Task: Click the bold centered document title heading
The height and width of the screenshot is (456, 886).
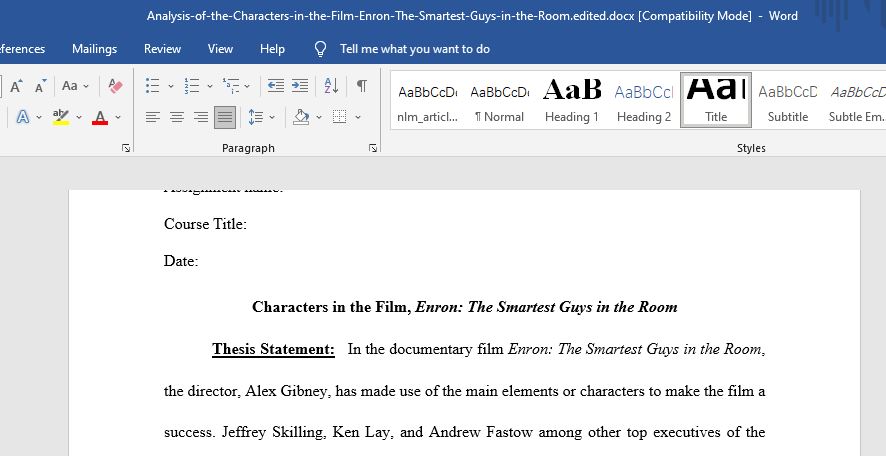Action: (x=464, y=307)
